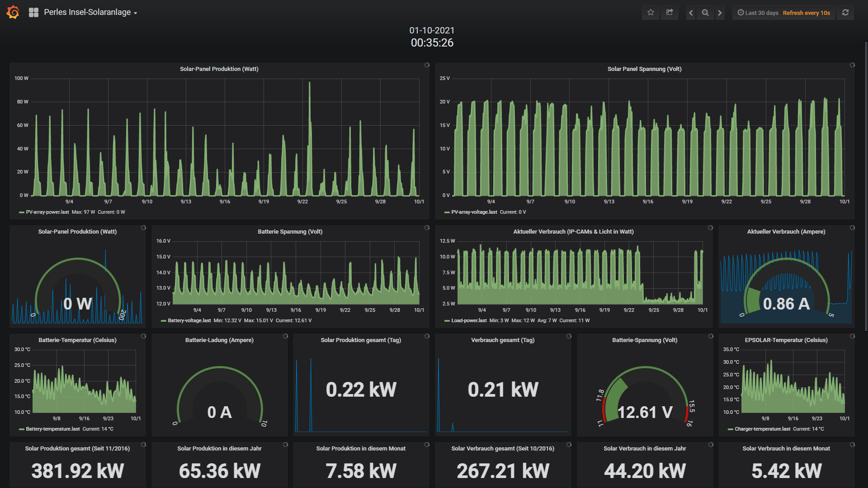868x488 pixels.
Task: Toggle PV-array-power.last legend series
Action: [47, 212]
